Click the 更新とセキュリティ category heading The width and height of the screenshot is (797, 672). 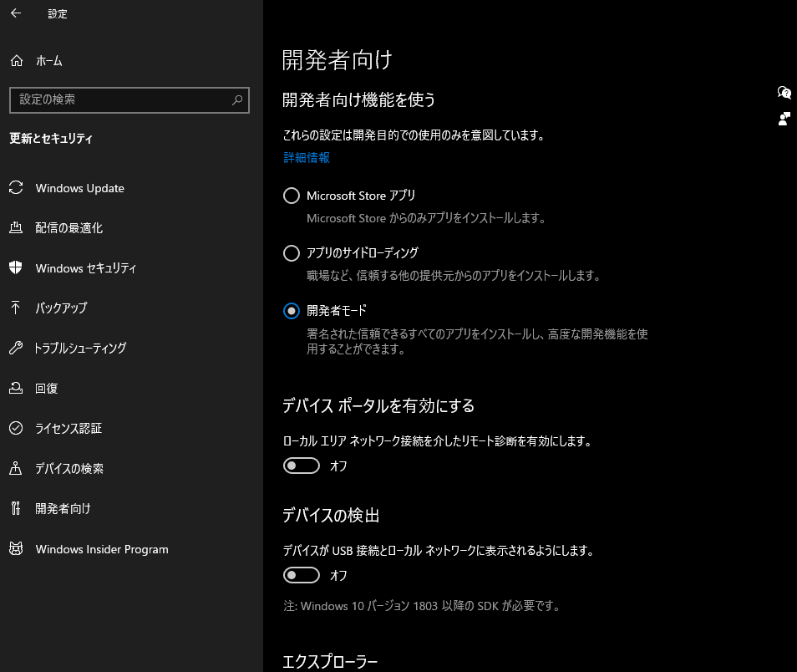(x=51, y=138)
